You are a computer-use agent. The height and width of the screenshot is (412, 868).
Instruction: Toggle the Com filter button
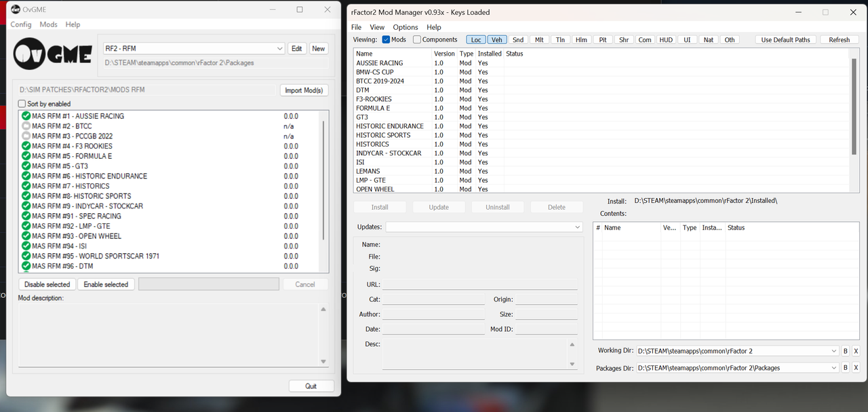[x=645, y=40]
